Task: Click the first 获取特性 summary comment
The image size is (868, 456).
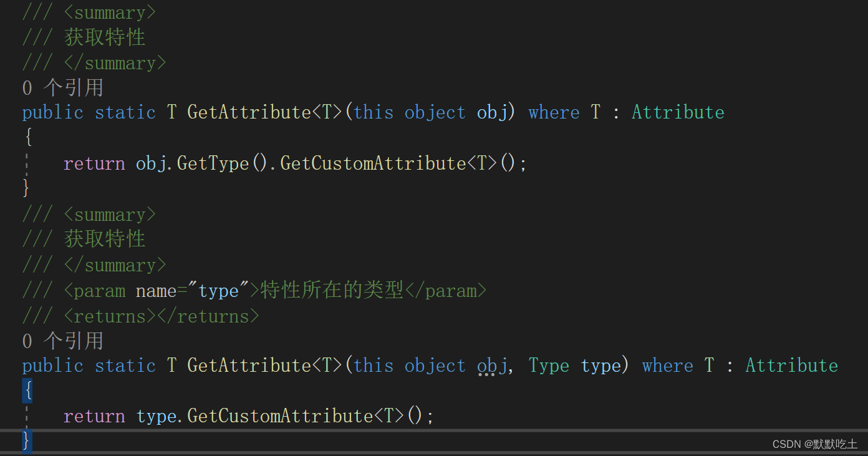Action: coord(104,37)
